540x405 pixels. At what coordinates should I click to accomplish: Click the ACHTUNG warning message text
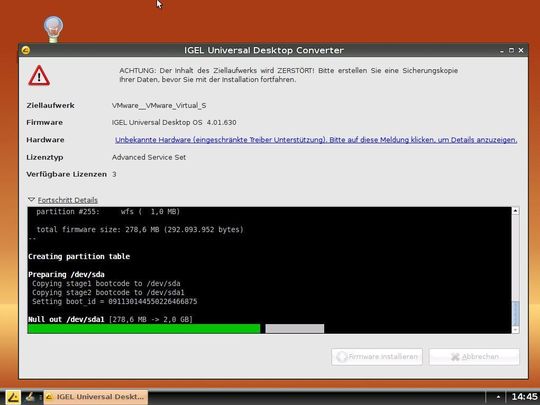point(289,75)
